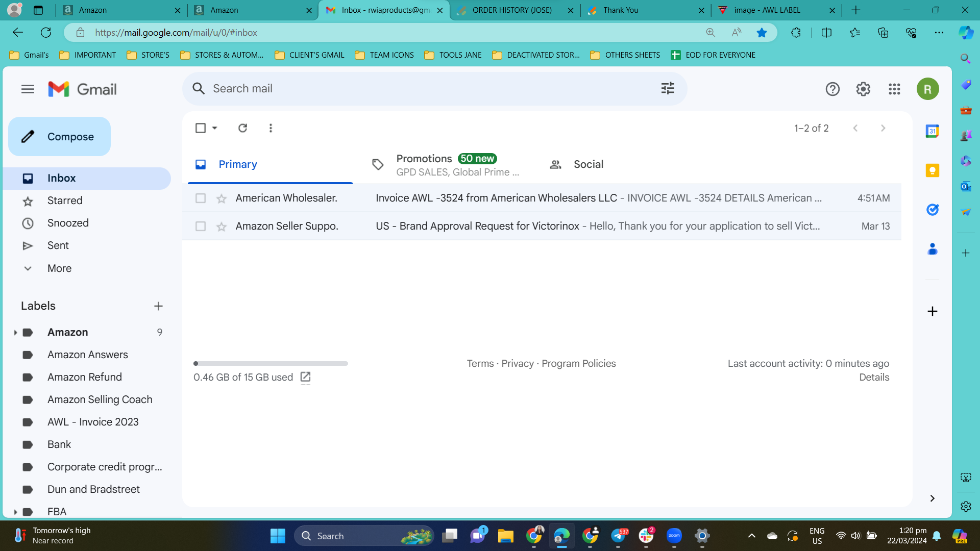This screenshot has width=980, height=551.
Task: Open Google Keep side panel icon
Action: pos(933,170)
